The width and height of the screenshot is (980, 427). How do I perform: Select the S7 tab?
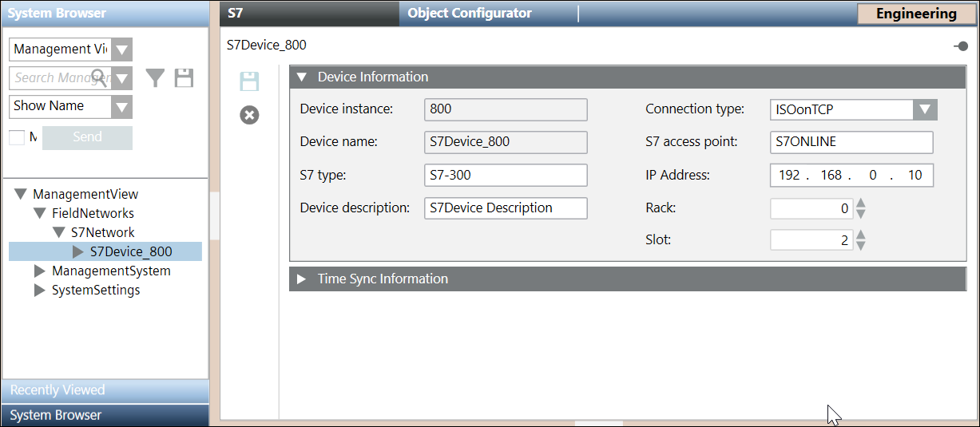pos(236,13)
